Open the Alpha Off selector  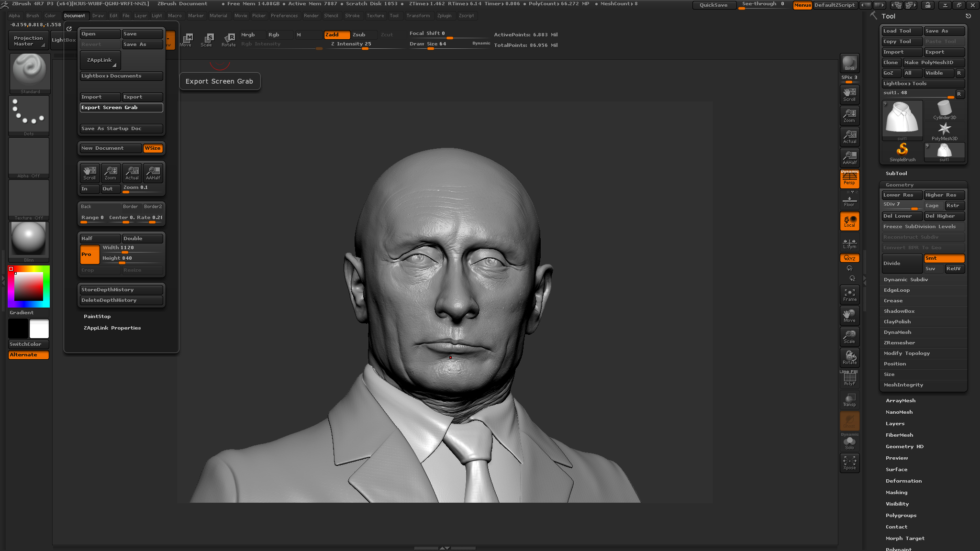[29, 158]
